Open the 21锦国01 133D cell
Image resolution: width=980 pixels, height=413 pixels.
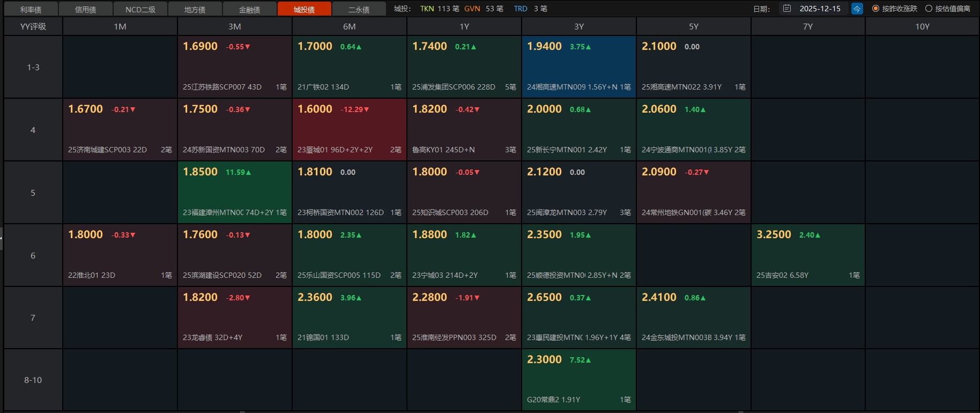[x=350, y=318]
